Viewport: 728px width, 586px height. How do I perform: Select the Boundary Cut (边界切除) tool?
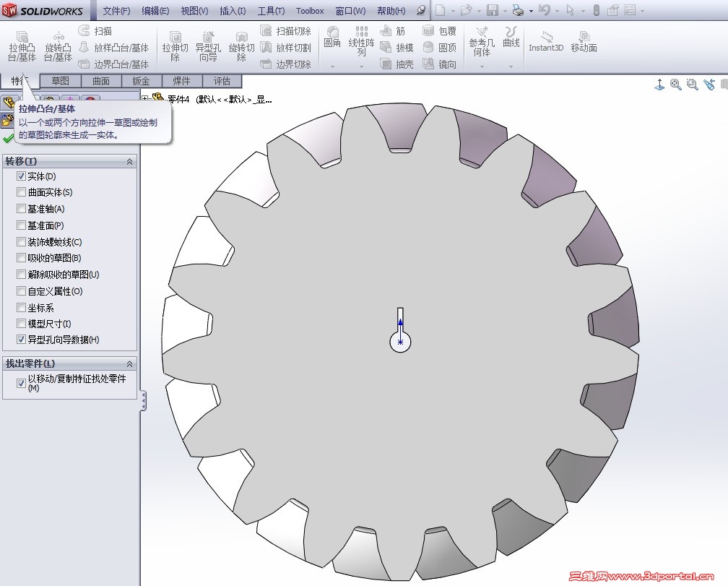click(x=285, y=64)
